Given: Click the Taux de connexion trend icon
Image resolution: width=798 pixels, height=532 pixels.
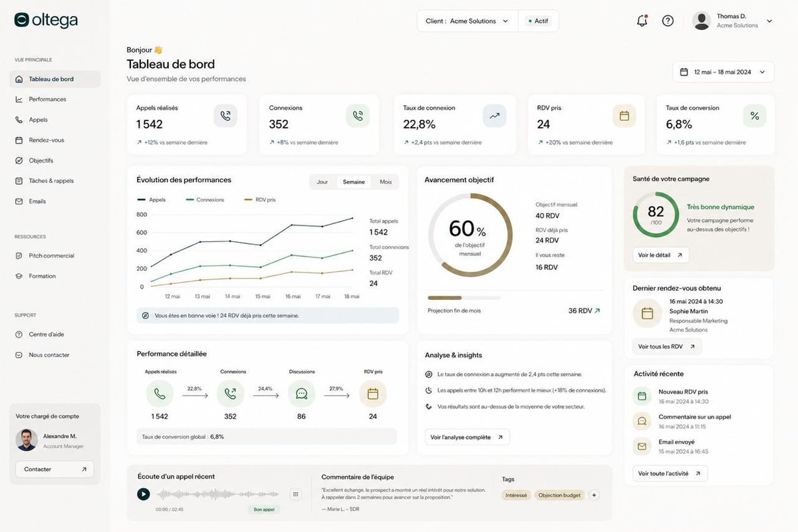Looking at the screenshot, I should (494, 116).
